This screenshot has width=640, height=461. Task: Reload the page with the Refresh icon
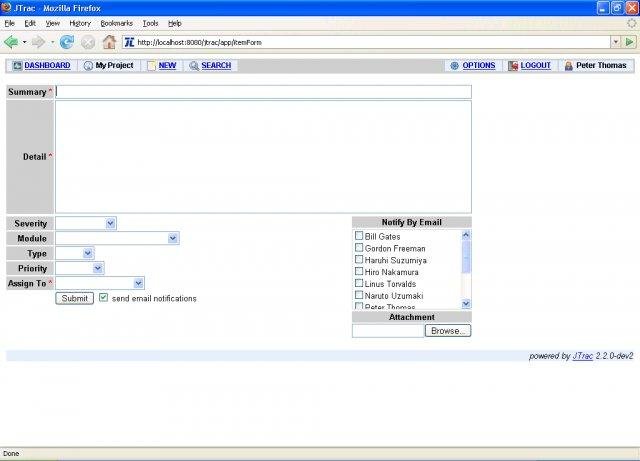coord(67,42)
